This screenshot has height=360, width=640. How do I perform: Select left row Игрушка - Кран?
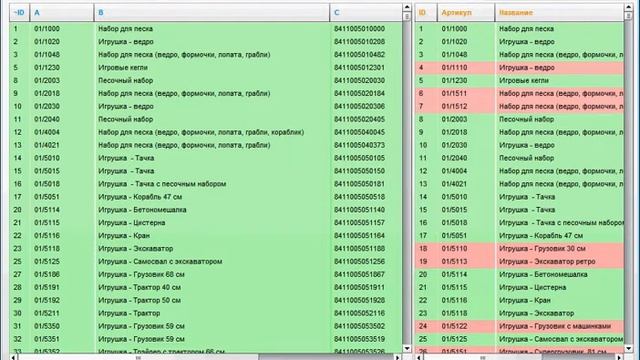pos(206,236)
